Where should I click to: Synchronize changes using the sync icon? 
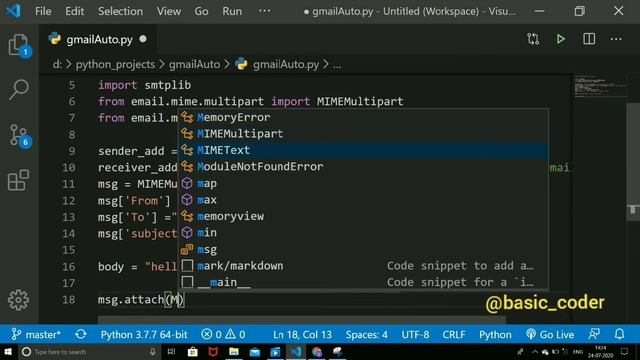(81, 334)
